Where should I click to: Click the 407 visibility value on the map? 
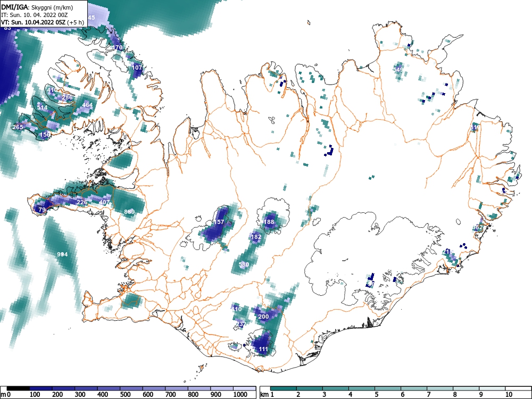click(104, 202)
